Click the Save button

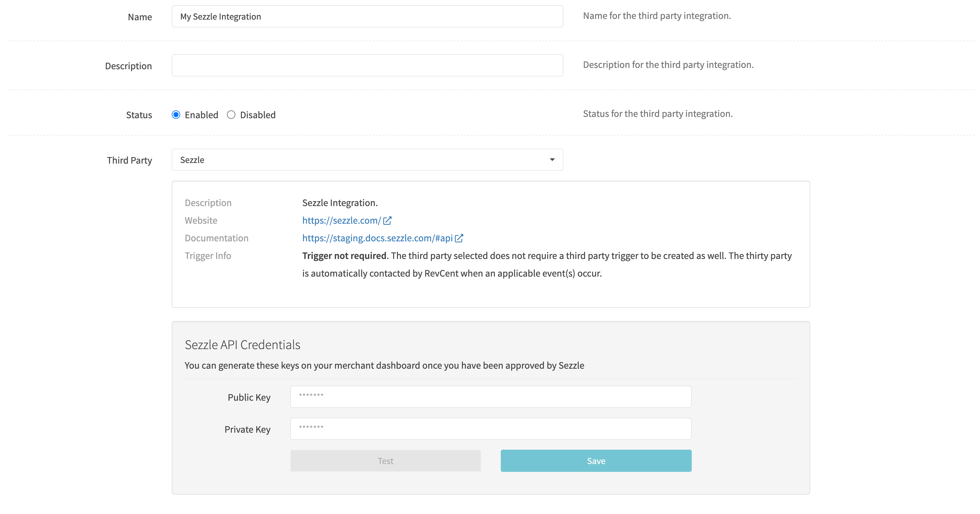click(x=596, y=461)
